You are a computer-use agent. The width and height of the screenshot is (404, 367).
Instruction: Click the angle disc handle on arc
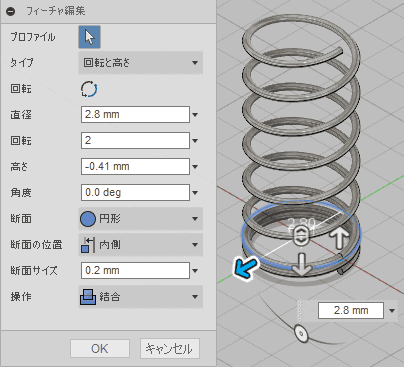pos(302,333)
